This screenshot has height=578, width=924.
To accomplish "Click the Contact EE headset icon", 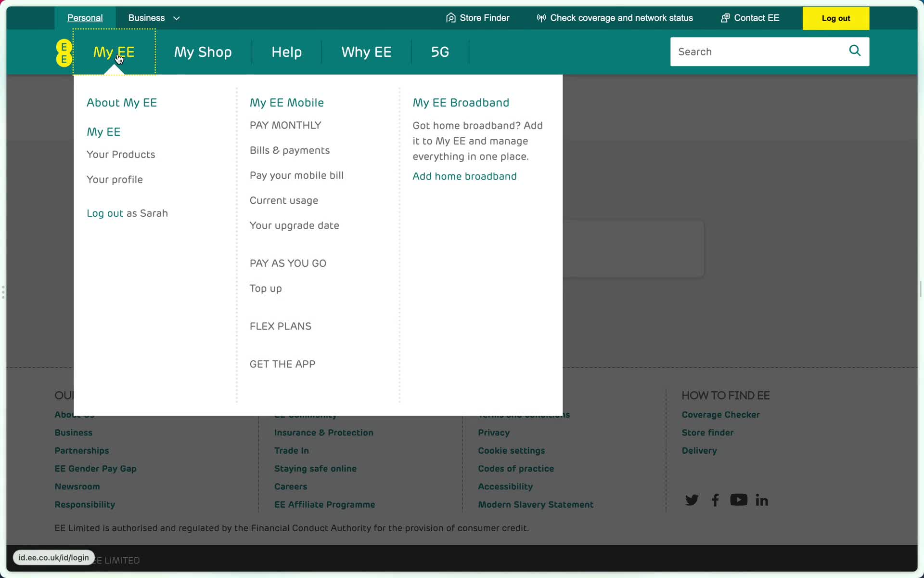I will 725,17.
